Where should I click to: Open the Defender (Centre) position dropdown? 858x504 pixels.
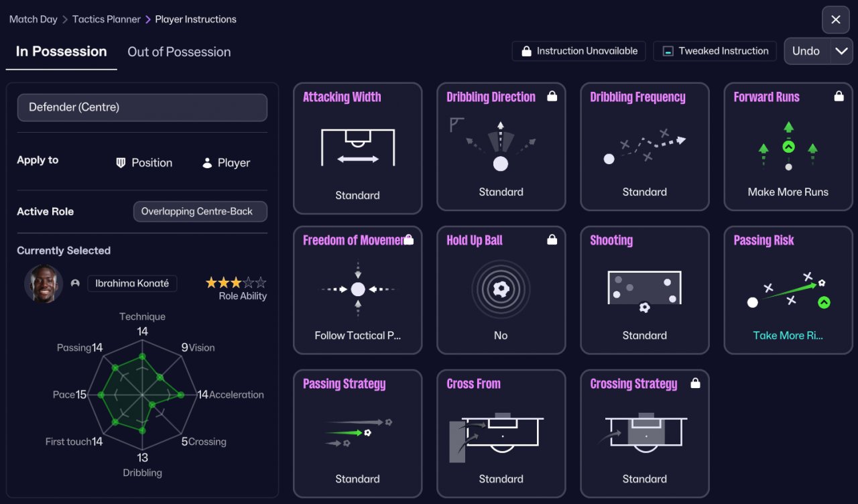(x=142, y=107)
